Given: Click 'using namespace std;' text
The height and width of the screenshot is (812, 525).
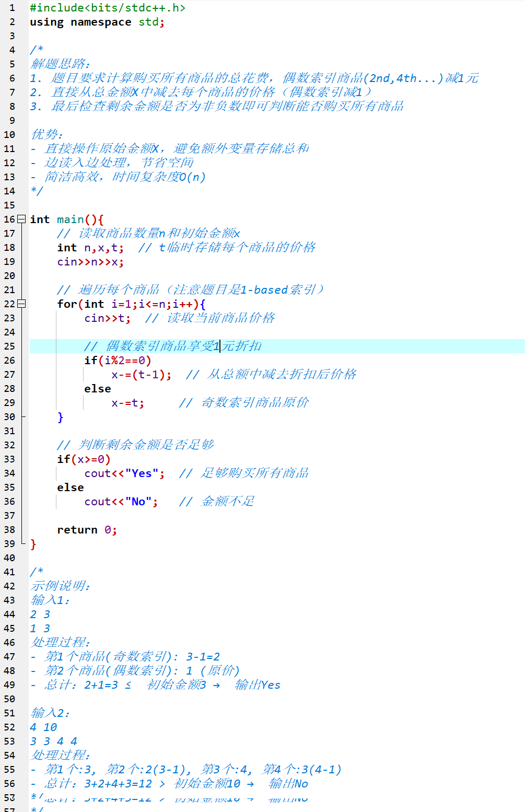Looking at the screenshot, I should point(97,22).
